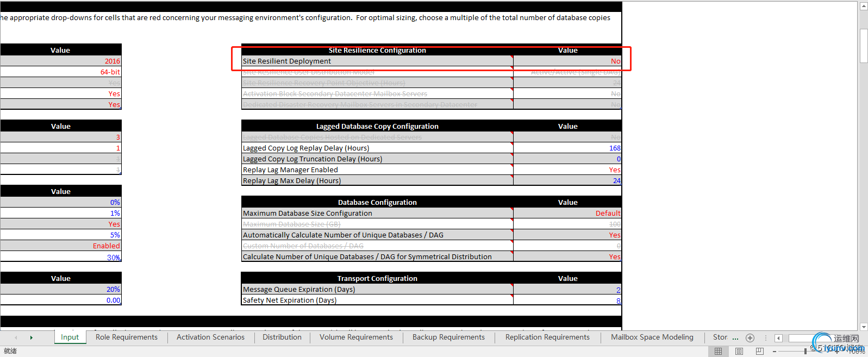The height and width of the screenshot is (357, 868).
Task: Click 'Site Resilience Configuration' header
Action: tap(377, 50)
